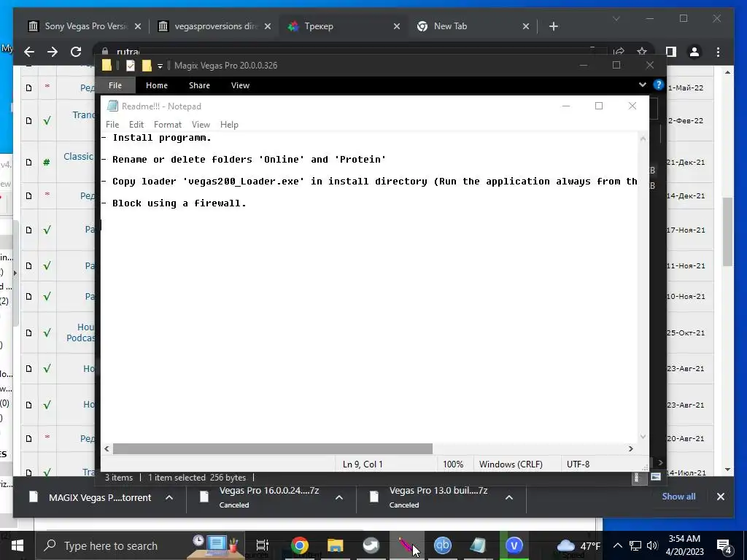Screen dimensions: 747x560
Task: Open the Notepad View menu
Action: 201,124
